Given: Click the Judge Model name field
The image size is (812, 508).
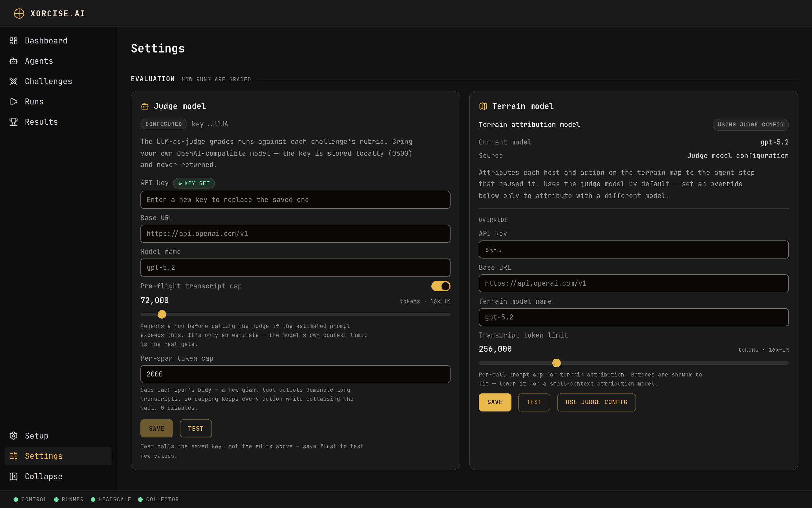Looking at the screenshot, I should click(x=295, y=268).
